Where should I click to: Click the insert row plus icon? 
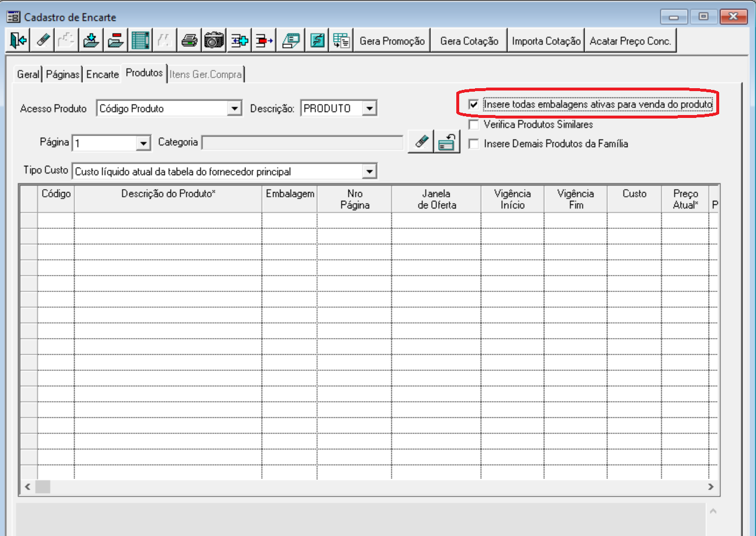(239, 41)
